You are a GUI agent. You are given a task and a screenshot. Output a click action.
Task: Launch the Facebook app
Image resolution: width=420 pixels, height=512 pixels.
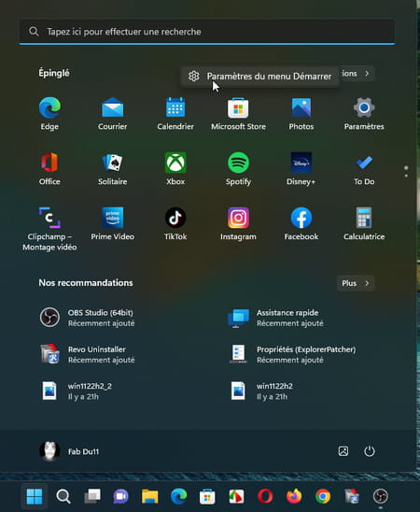pyautogui.click(x=301, y=224)
